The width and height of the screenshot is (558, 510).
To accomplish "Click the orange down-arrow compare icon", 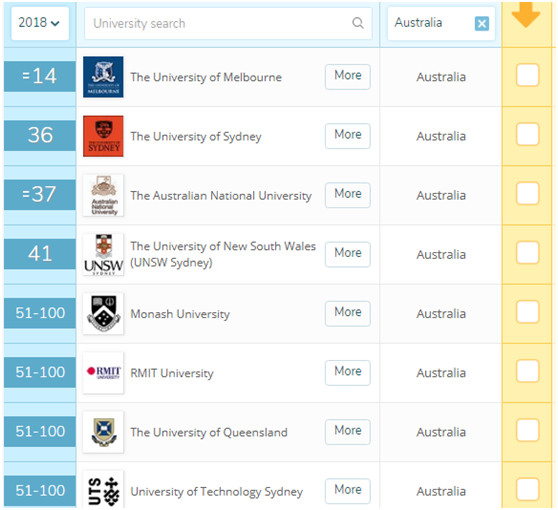I will pyautogui.click(x=526, y=15).
